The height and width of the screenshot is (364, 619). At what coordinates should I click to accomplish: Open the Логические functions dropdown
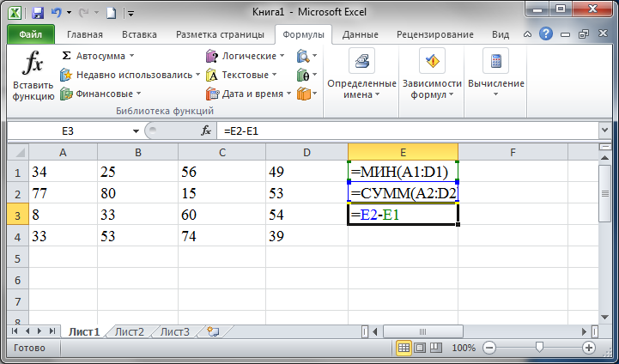[282, 56]
